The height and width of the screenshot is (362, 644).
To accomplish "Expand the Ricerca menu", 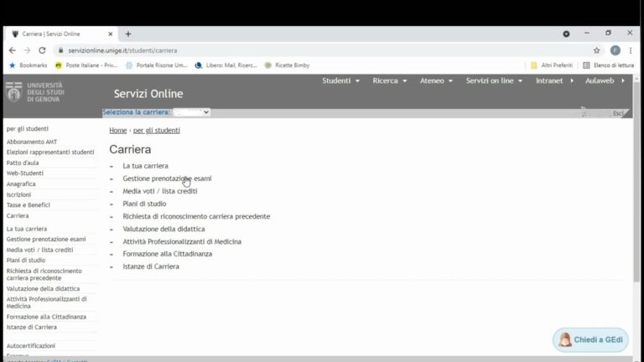I will point(389,80).
